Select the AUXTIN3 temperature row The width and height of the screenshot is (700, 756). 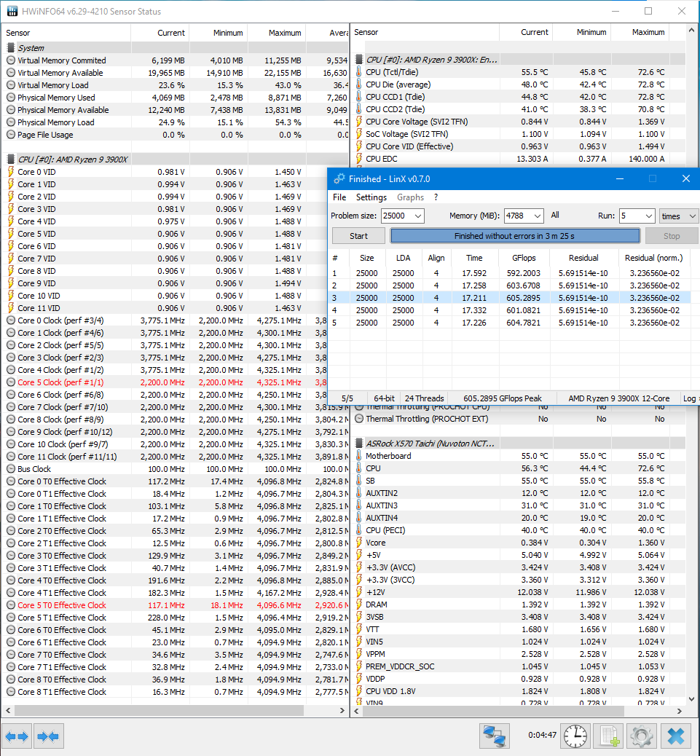click(x=518, y=505)
